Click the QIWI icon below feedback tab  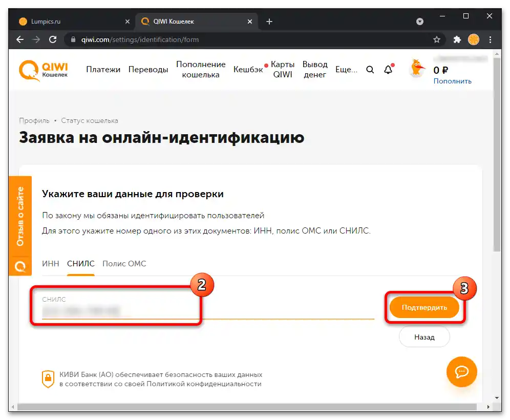20,266
